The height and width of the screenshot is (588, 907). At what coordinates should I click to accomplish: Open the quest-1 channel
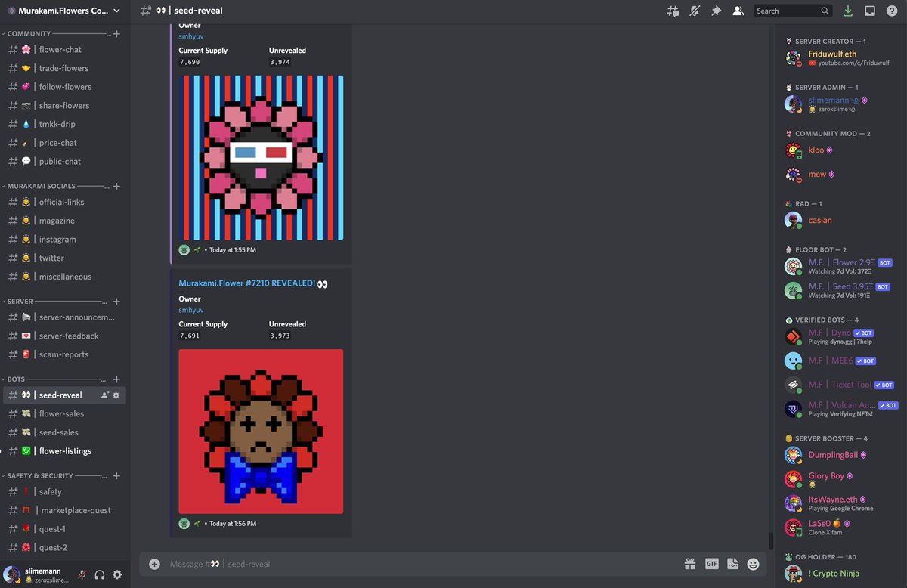click(65, 529)
